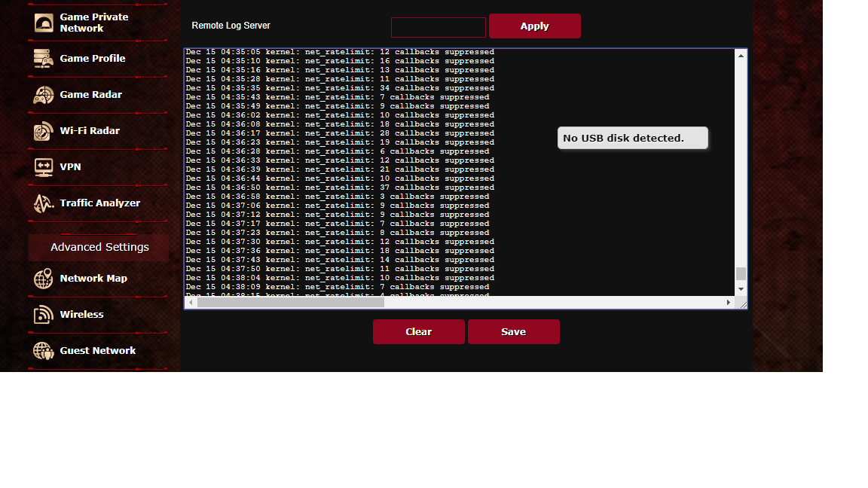Select Wi-Fi Radar menu label
868x488 pixels.
pyautogui.click(x=90, y=130)
